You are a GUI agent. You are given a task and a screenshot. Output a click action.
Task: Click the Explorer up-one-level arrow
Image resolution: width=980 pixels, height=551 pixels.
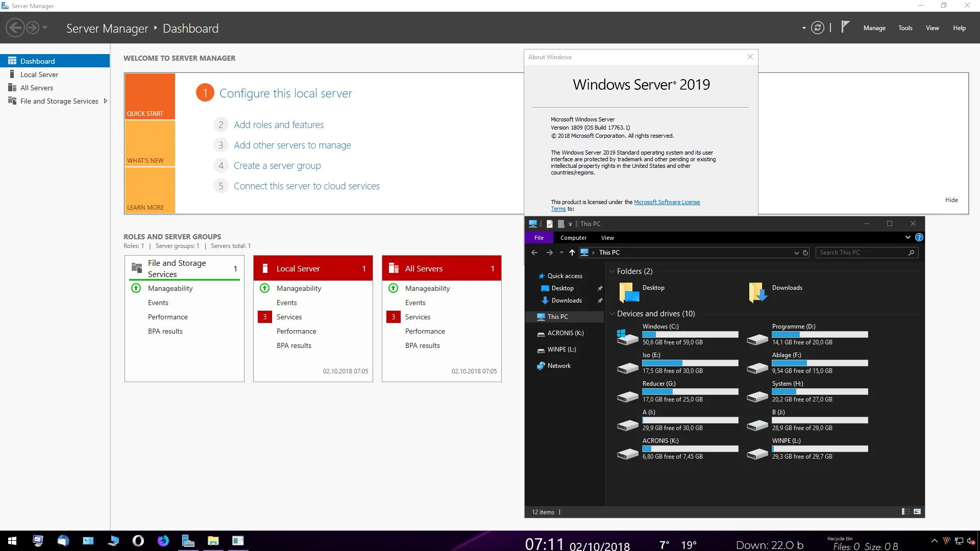(x=572, y=253)
